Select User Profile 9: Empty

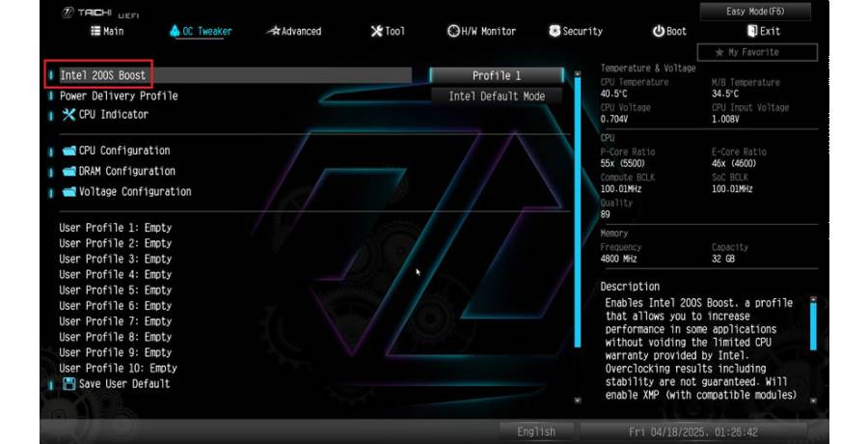[116, 352]
